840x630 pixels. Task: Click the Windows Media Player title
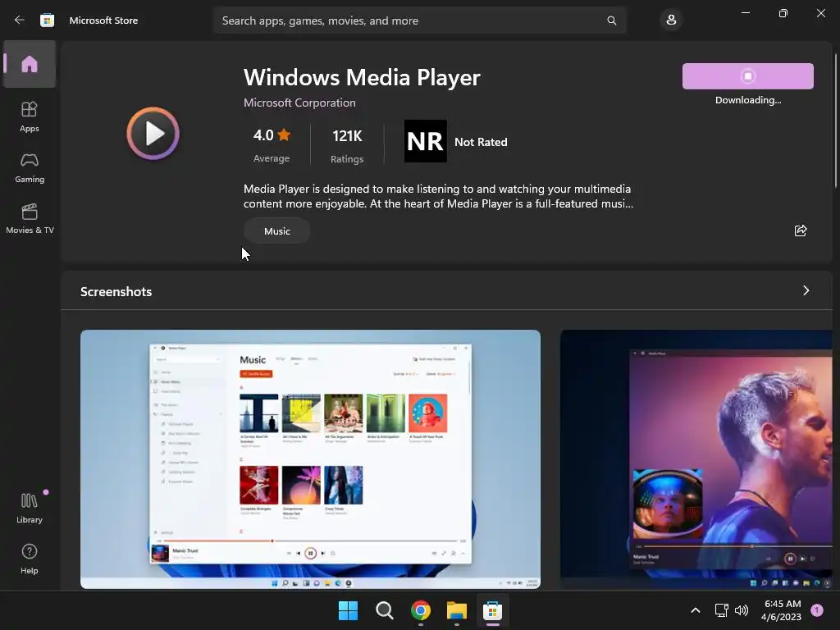(362, 78)
